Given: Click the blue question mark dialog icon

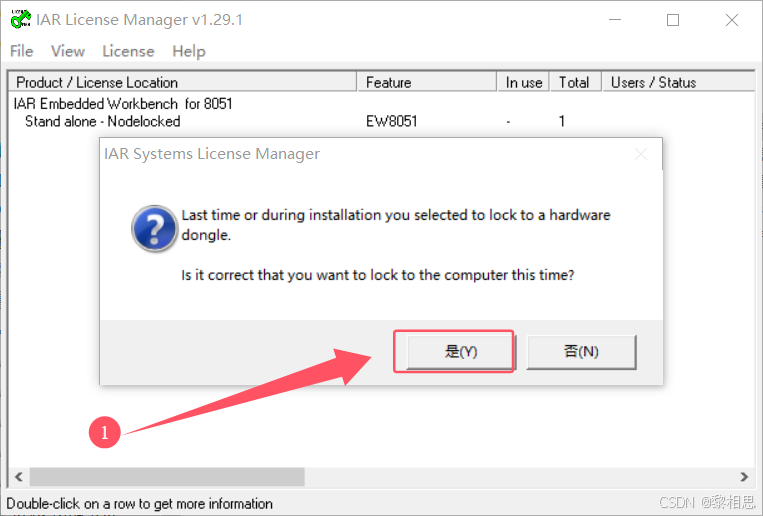Looking at the screenshot, I should point(154,228).
